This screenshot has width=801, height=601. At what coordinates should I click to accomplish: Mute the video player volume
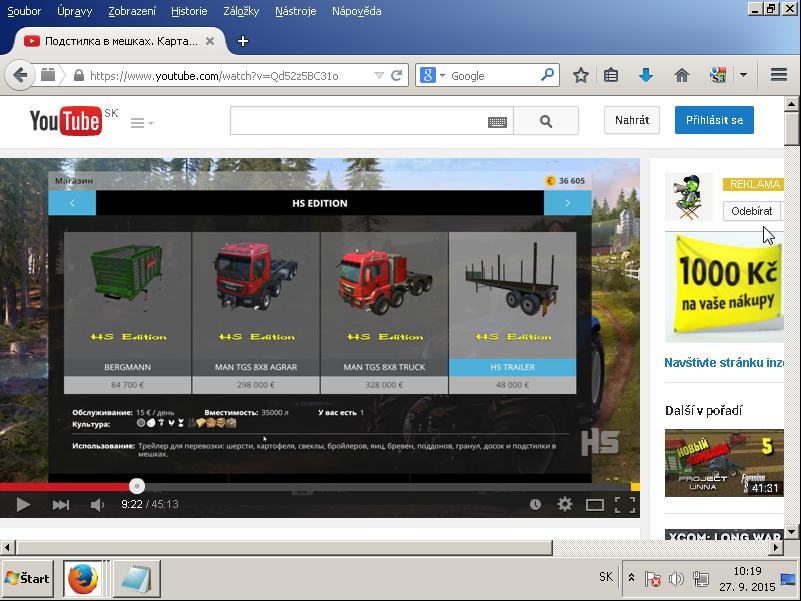point(97,505)
